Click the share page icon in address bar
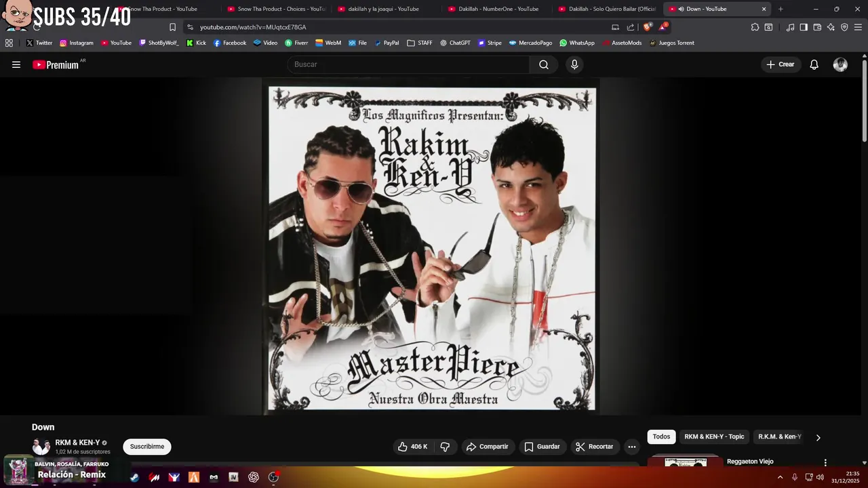The image size is (868, 488). tap(631, 27)
